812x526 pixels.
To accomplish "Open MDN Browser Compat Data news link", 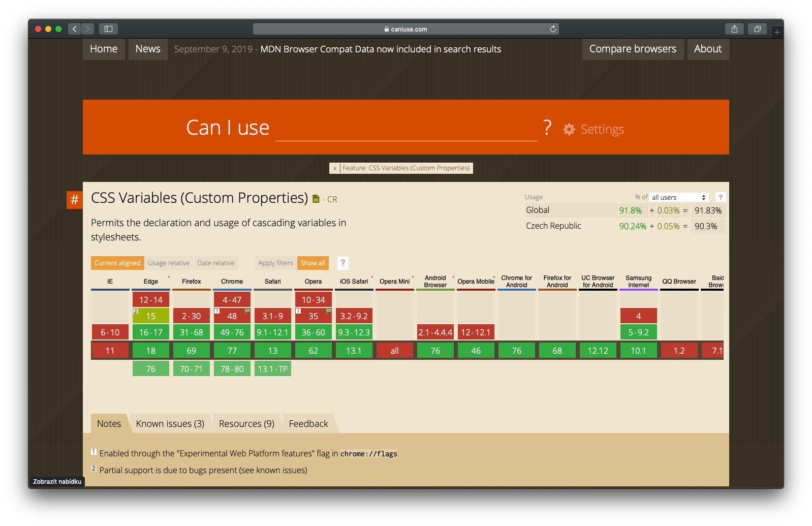I will (x=381, y=49).
